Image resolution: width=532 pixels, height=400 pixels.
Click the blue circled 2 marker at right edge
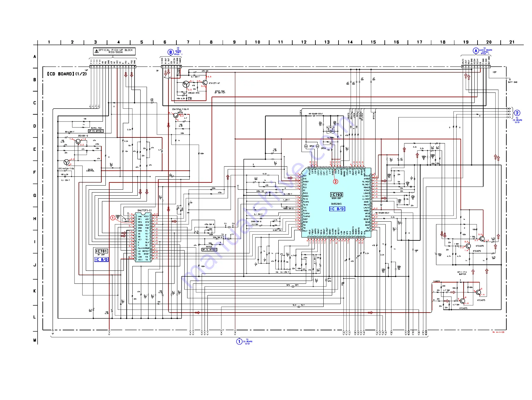click(x=517, y=113)
